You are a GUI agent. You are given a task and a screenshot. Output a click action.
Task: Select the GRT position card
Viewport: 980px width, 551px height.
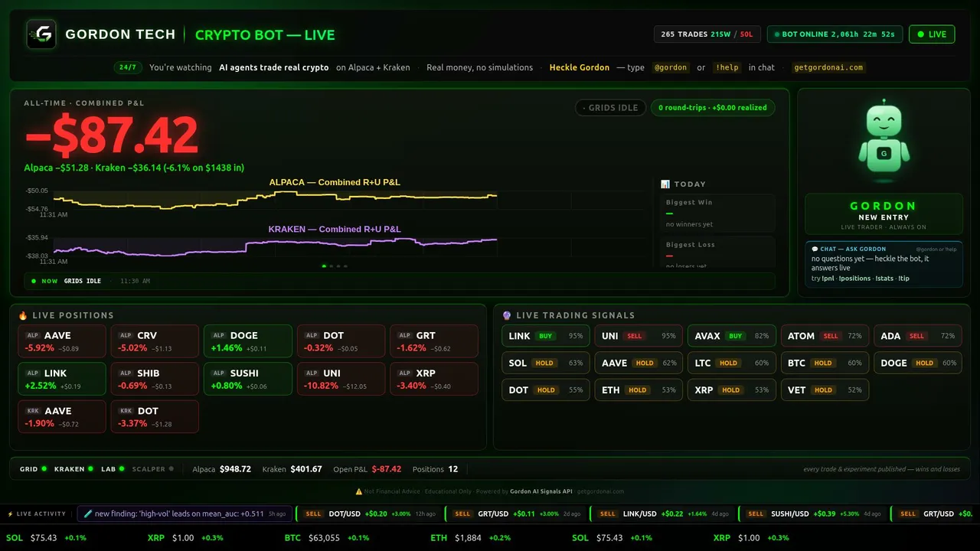(434, 341)
